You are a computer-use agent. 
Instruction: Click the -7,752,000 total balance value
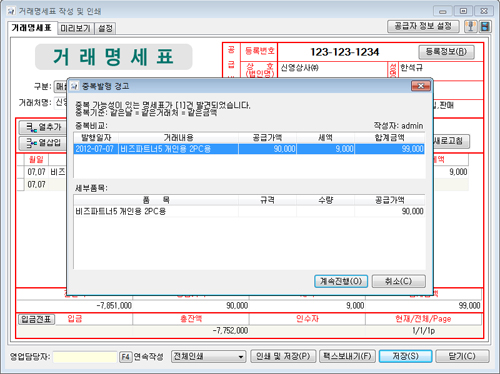pos(230,331)
